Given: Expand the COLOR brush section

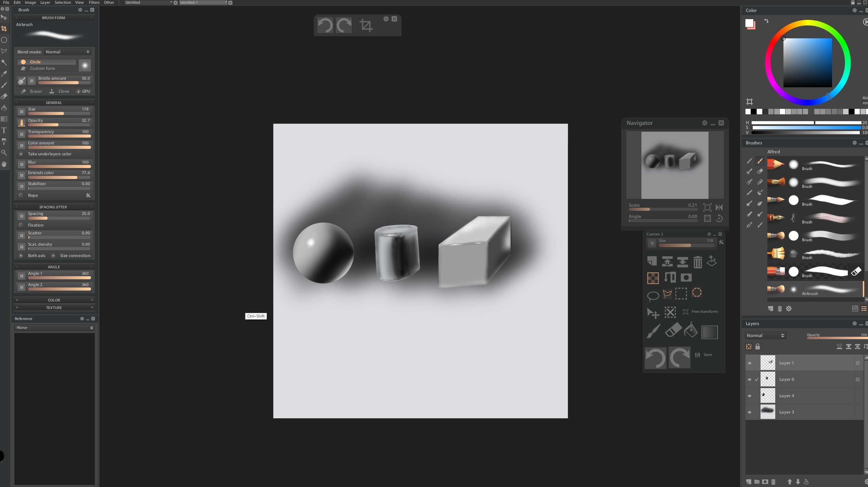Looking at the screenshot, I should point(54,300).
